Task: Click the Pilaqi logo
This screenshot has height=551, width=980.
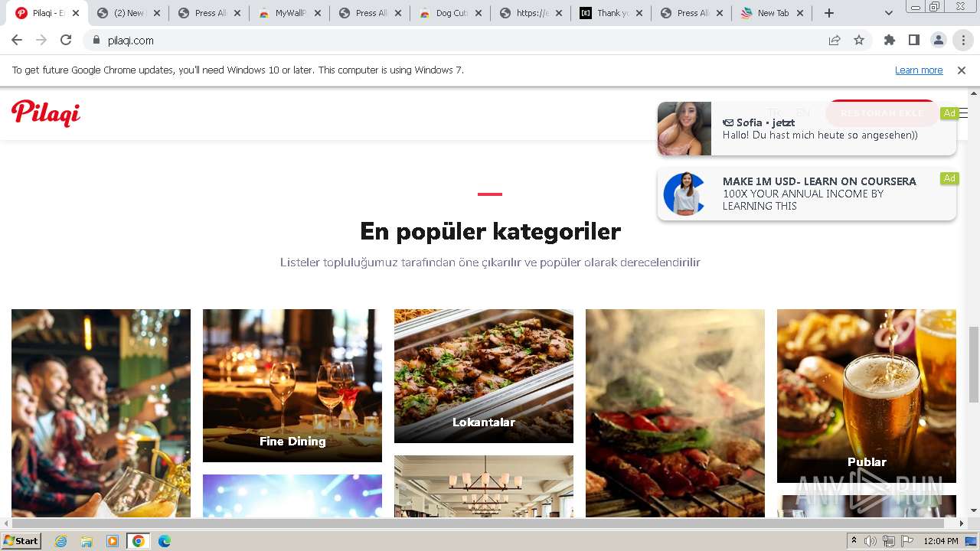Action: click(x=46, y=113)
